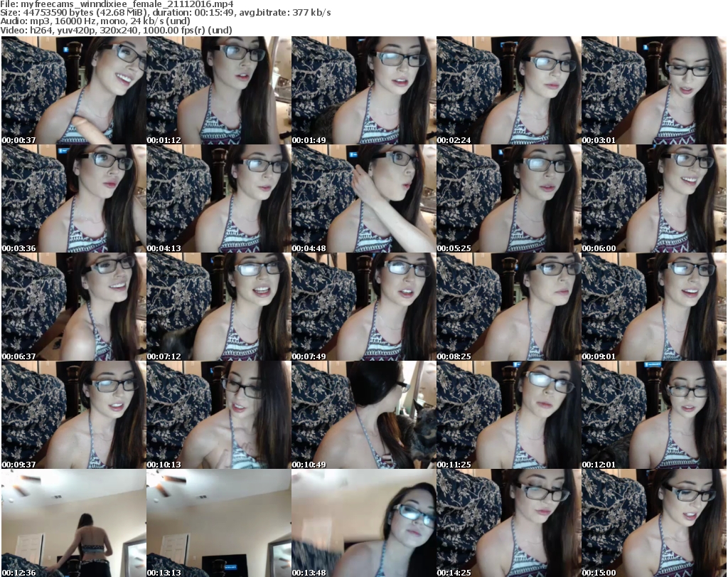
Task: Click the thumbnail at timestamp 00:00:37
Action: point(74,90)
